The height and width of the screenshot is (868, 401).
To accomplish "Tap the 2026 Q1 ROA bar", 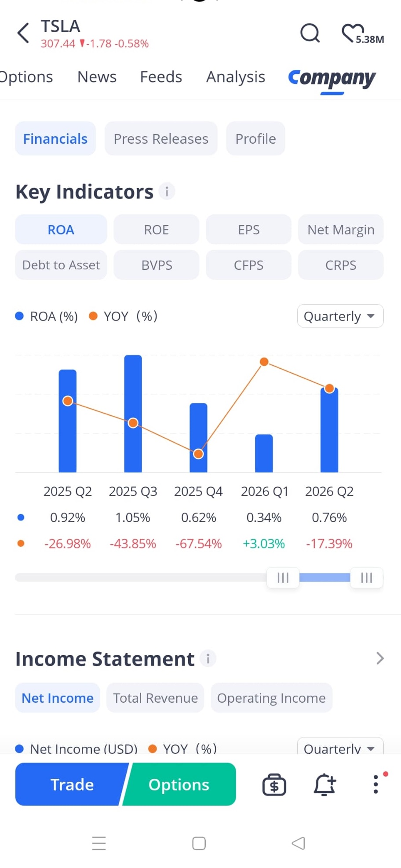I will pyautogui.click(x=264, y=454).
